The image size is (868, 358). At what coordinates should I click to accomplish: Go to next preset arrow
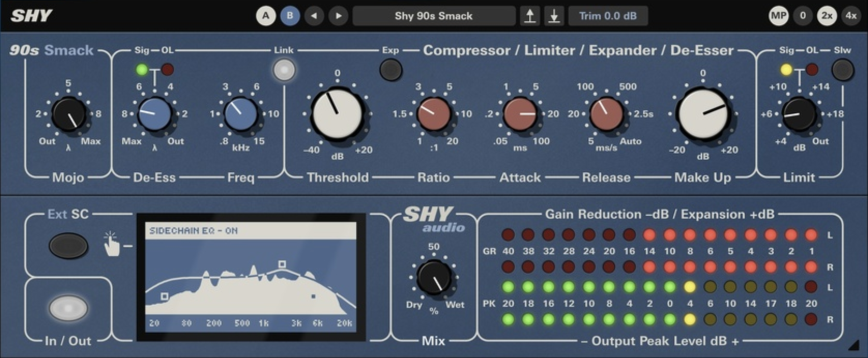coord(338,16)
